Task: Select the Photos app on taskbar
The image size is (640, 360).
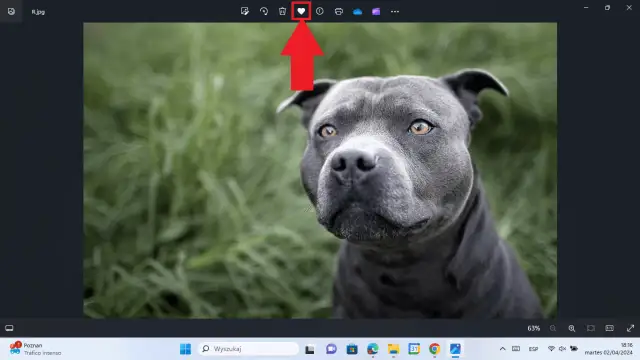Action: 455,349
